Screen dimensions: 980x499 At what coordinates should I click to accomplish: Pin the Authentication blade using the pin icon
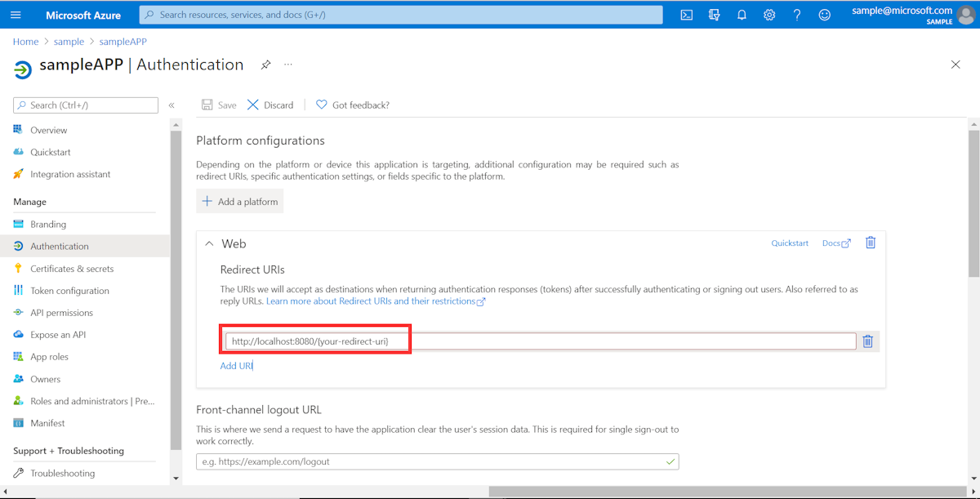point(265,64)
